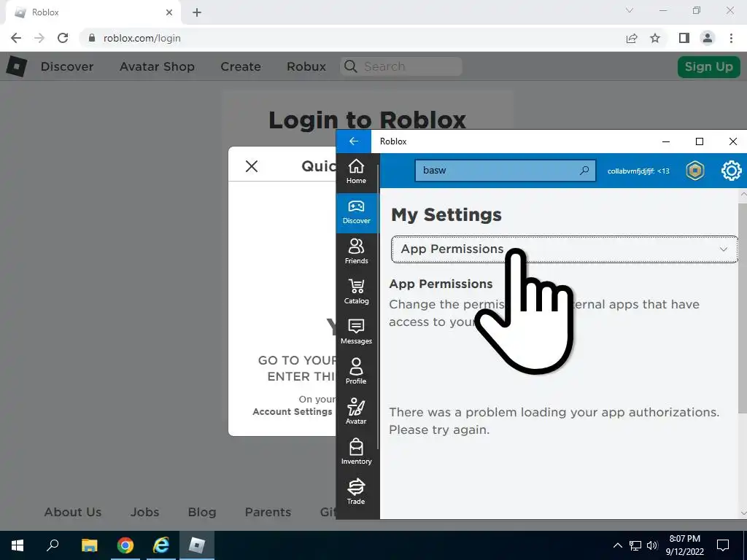The width and height of the screenshot is (747, 560).
Task: Click the Chrome address bar URL
Action: coord(142,38)
